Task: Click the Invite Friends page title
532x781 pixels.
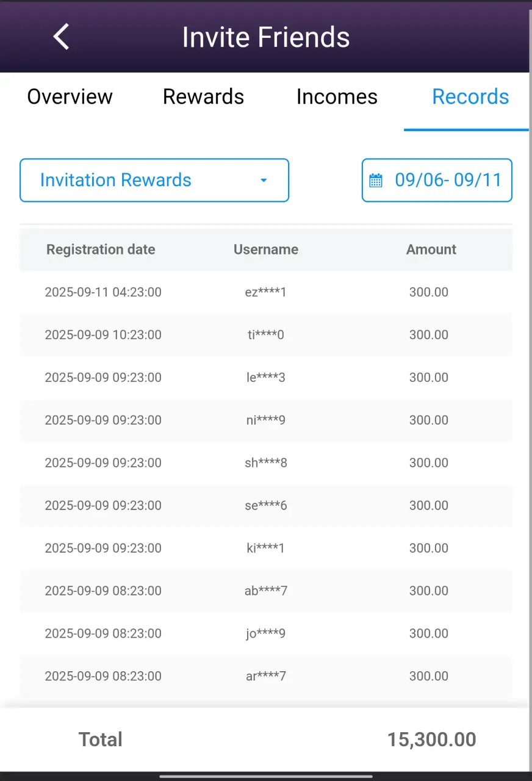Action: pyautogui.click(x=266, y=37)
